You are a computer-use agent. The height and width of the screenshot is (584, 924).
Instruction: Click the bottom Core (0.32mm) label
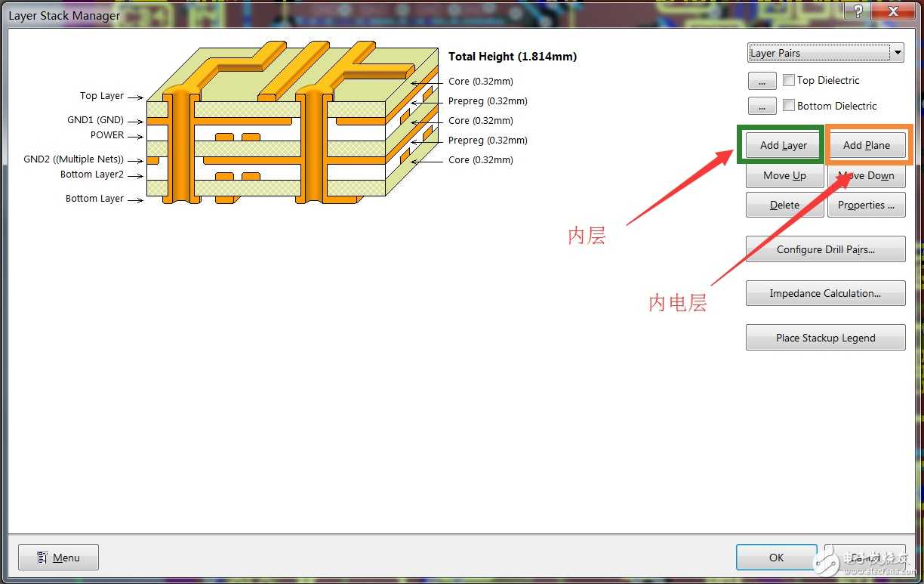tap(481, 159)
